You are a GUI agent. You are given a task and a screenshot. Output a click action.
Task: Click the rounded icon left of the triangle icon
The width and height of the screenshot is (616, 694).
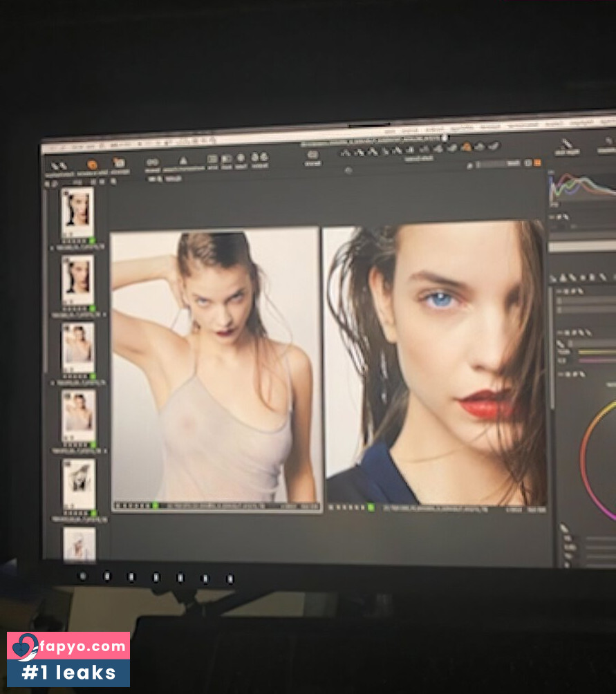point(153,162)
